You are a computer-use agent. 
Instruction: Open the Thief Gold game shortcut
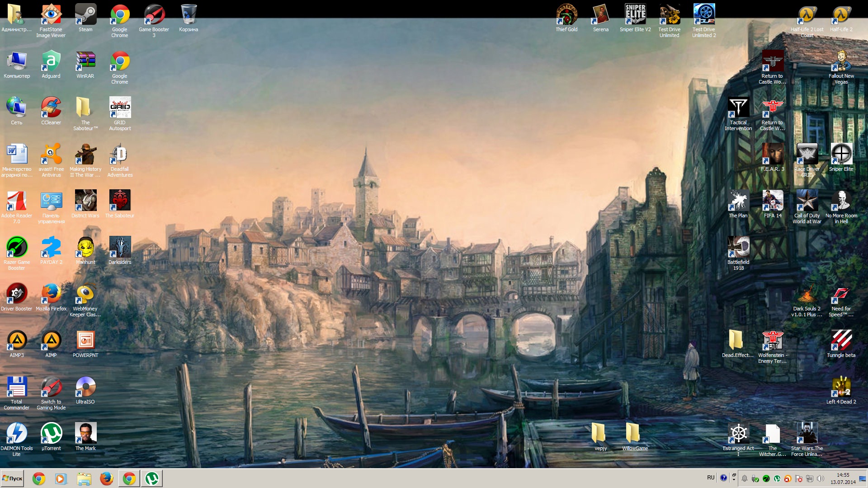566,18
